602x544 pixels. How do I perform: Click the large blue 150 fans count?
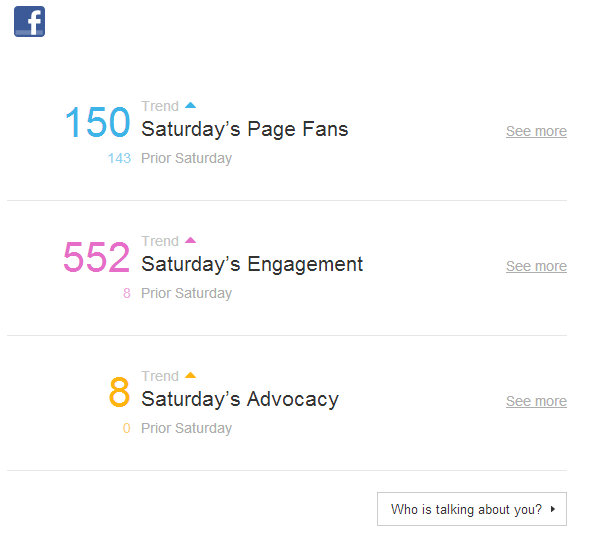pyautogui.click(x=98, y=122)
